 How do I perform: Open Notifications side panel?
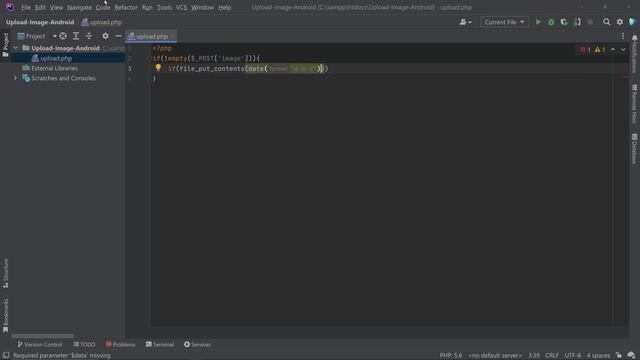click(634, 54)
